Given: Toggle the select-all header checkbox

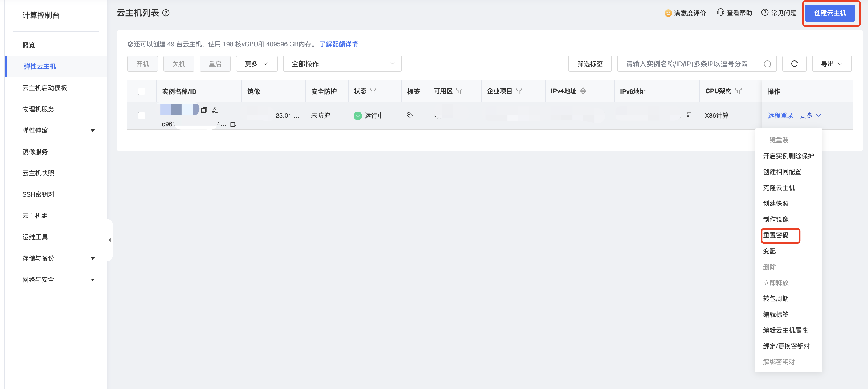Looking at the screenshot, I should [142, 91].
